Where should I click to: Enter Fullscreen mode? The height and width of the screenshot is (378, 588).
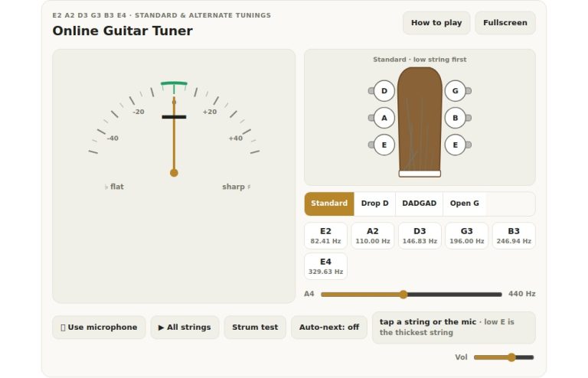coord(505,23)
